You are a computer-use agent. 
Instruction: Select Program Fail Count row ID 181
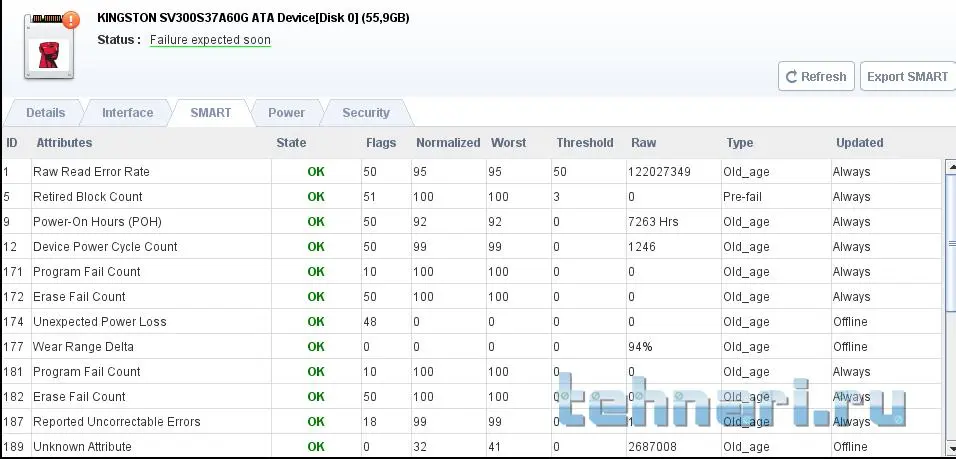(x=473, y=372)
